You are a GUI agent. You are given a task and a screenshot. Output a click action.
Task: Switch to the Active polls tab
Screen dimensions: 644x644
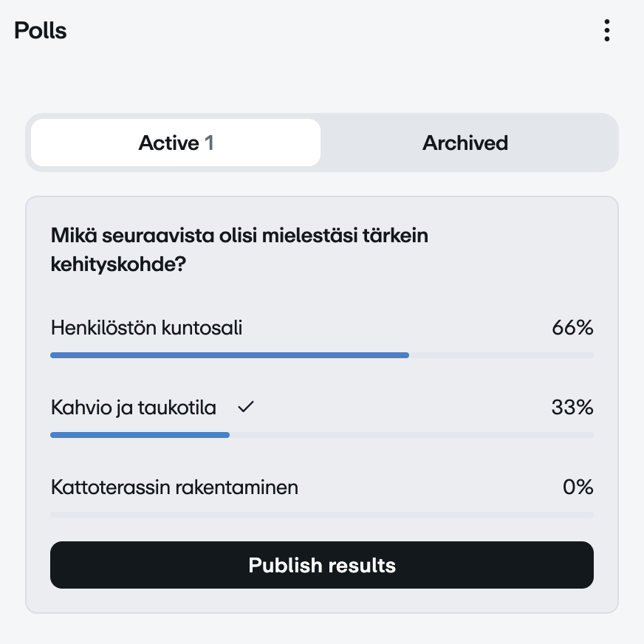[176, 143]
